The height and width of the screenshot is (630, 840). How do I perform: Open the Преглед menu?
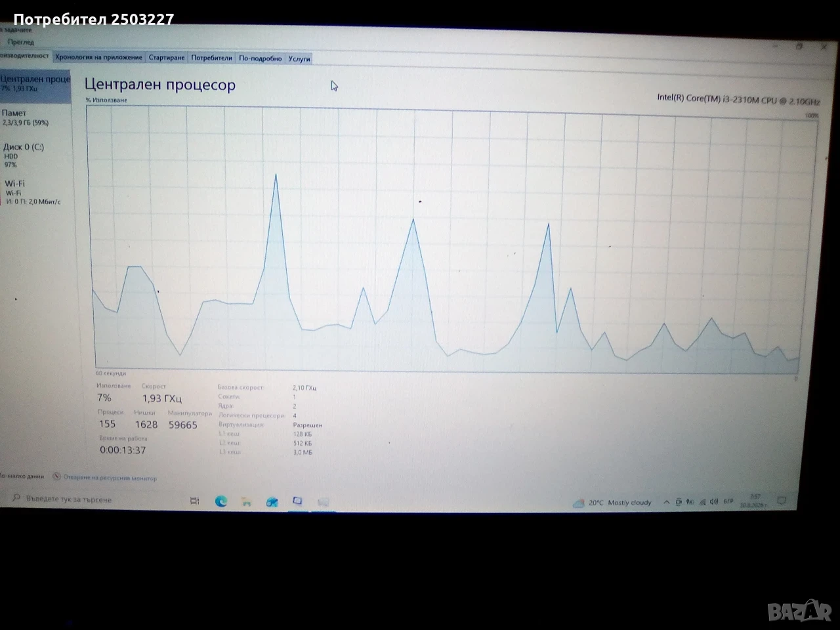pyautogui.click(x=20, y=42)
